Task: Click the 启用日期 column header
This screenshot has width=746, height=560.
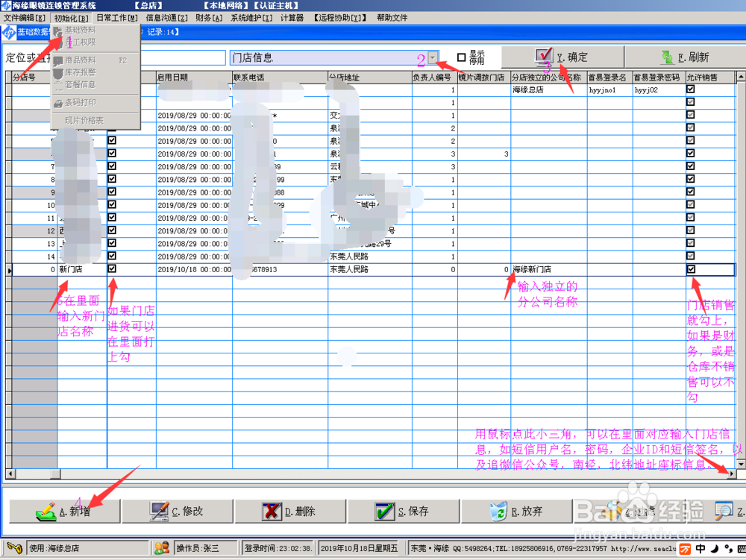Action: point(194,78)
